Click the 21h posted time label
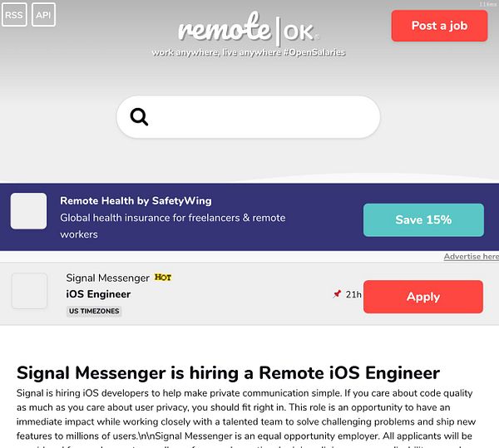Image resolution: width=499 pixels, height=448 pixels. pos(353,295)
